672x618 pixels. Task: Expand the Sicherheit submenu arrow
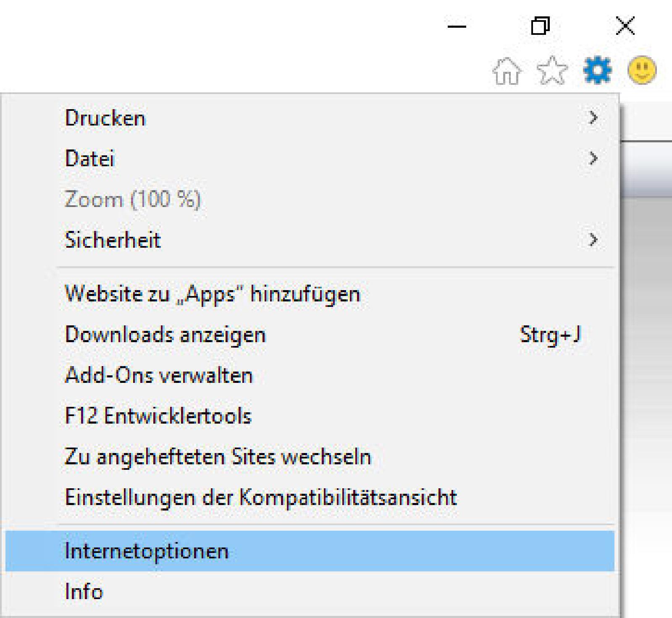click(x=593, y=240)
